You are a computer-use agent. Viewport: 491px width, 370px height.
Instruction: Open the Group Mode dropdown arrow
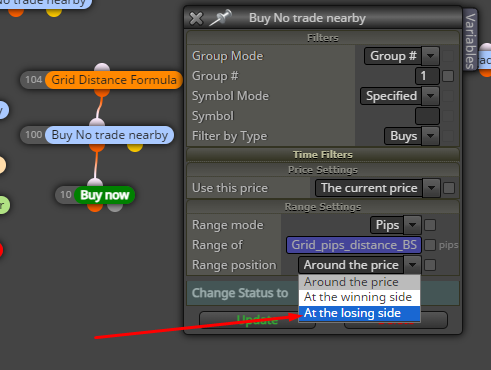click(430, 56)
